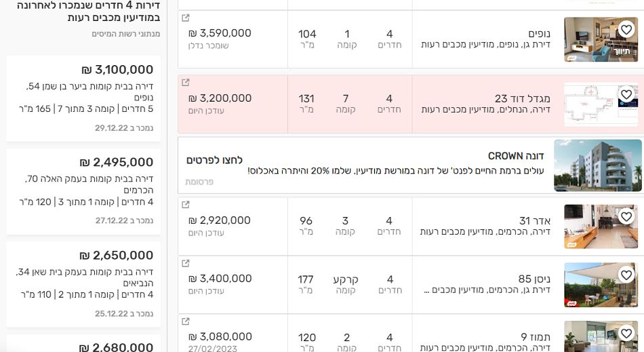Click the ₪2,920,000 price of אדר 31
This screenshot has height=352, width=644.
coord(219,220)
